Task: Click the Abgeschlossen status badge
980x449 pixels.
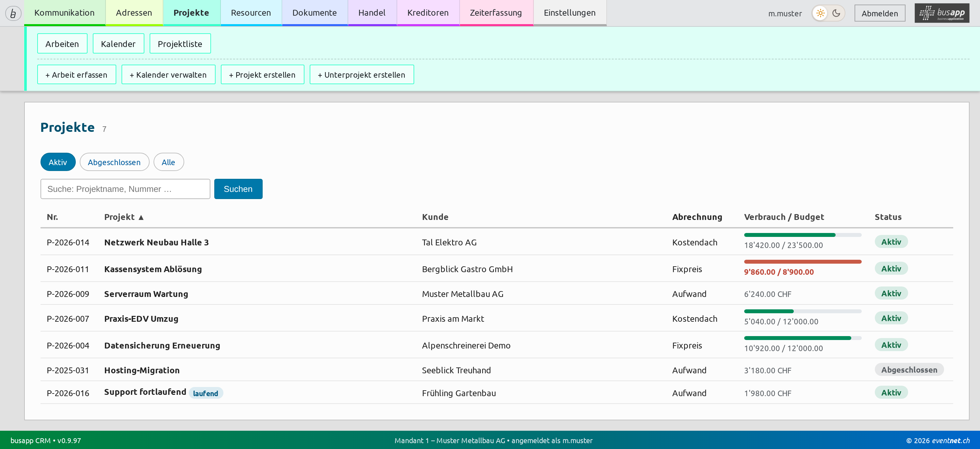Action: coord(909,370)
